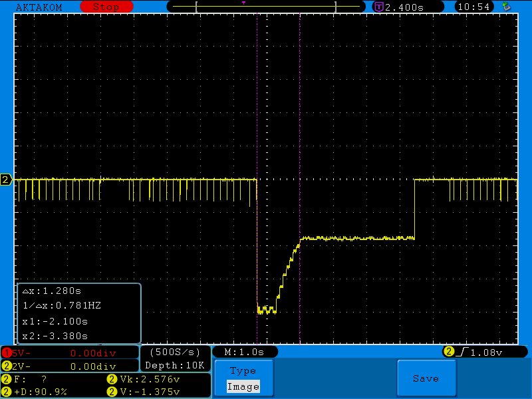Click the USB connection status icon
Image resolution: width=532 pixels, height=399 pixels.
point(507,7)
